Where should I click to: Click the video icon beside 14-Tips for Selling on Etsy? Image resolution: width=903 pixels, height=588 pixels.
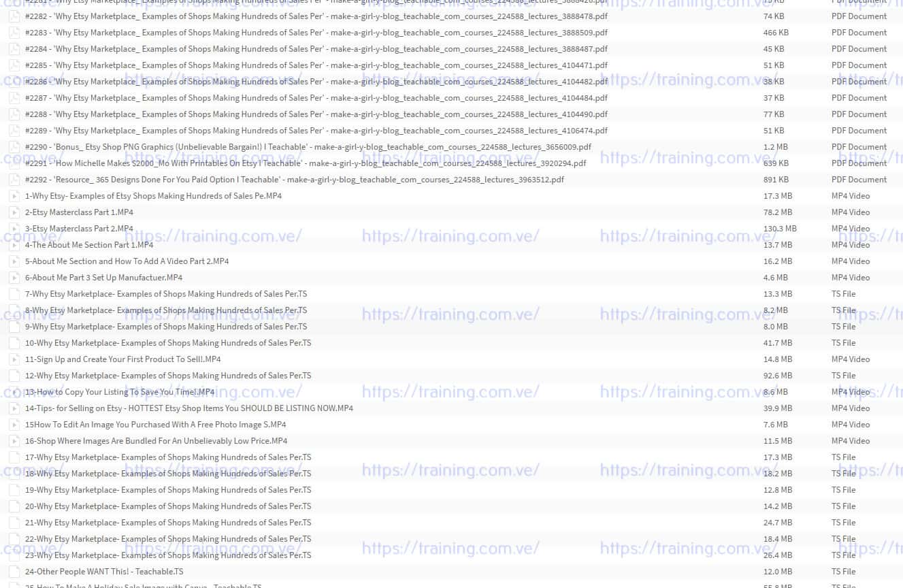click(14, 408)
